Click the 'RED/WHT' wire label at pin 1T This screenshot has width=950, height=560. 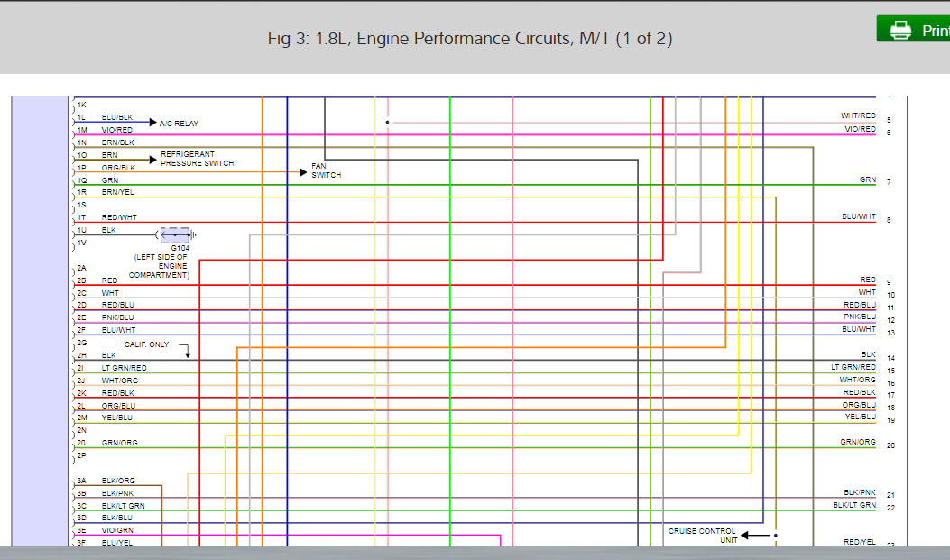[119, 217]
